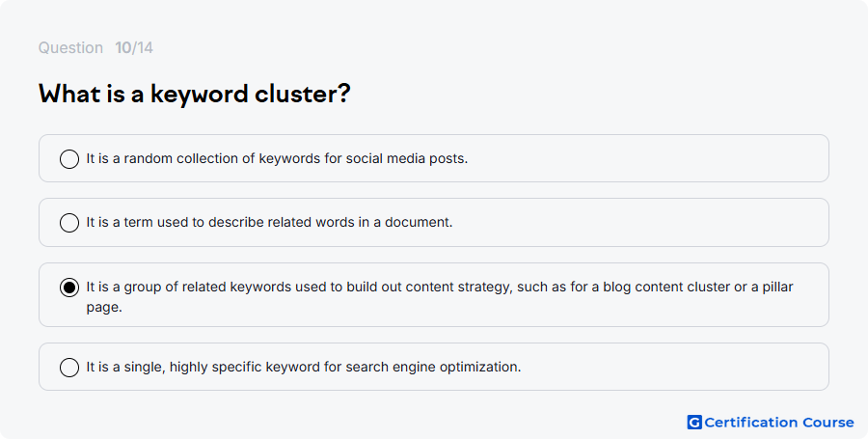This screenshot has width=868, height=439.
Task: Click the answer text mentioning blog content cluster
Action: pyautogui.click(x=440, y=297)
